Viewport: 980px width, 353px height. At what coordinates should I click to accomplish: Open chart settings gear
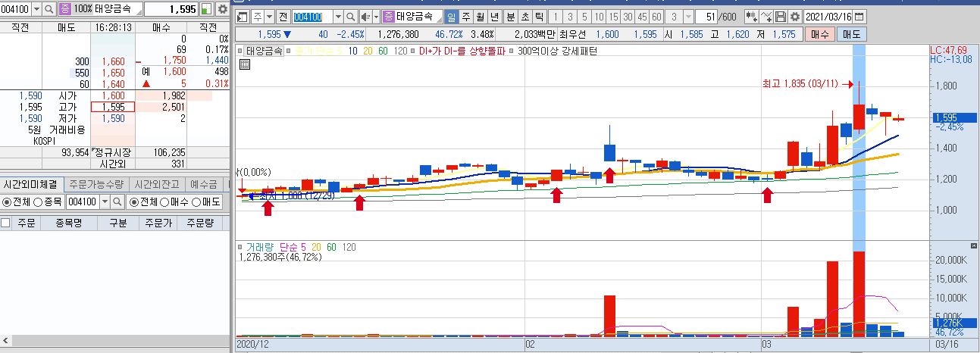pyautogui.click(x=794, y=16)
